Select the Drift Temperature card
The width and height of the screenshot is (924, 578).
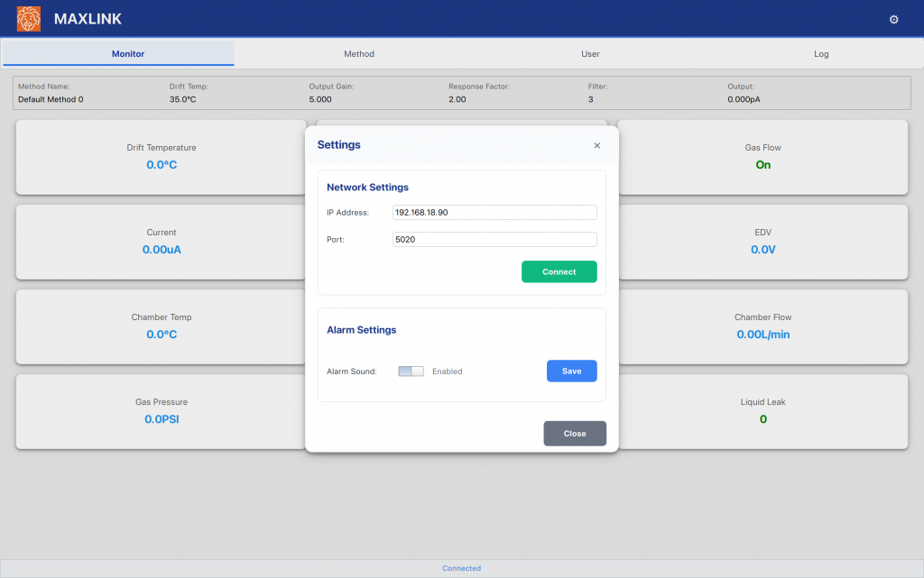(x=161, y=157)
